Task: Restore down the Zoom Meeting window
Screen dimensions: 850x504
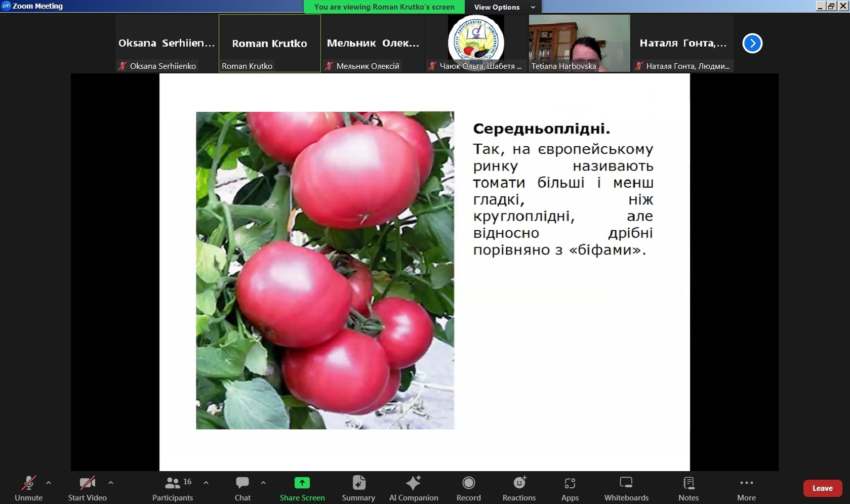Action: (x=832, y=6)
